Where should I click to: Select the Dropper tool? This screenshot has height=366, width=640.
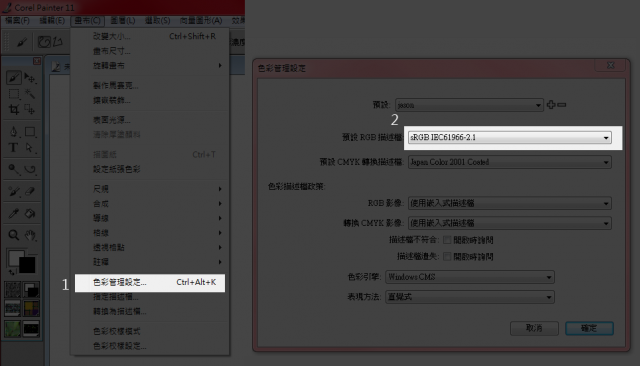click(13, 213)
